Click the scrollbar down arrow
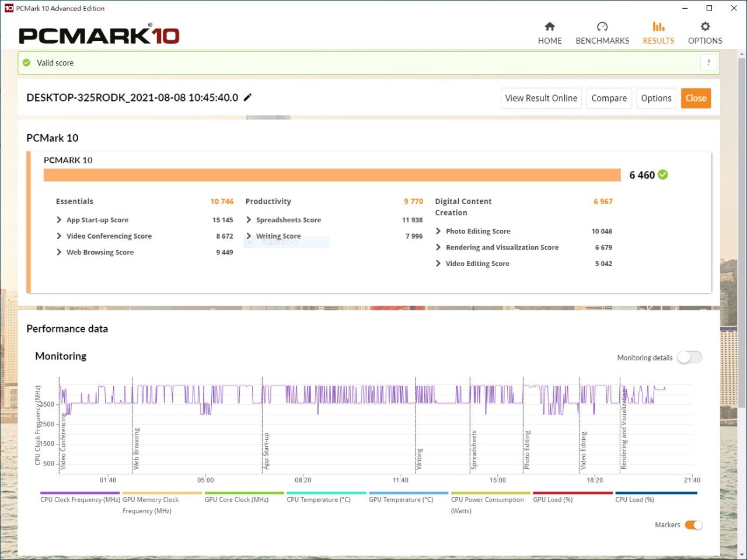This screenshot has width=747, height=560. coord(742,555)
